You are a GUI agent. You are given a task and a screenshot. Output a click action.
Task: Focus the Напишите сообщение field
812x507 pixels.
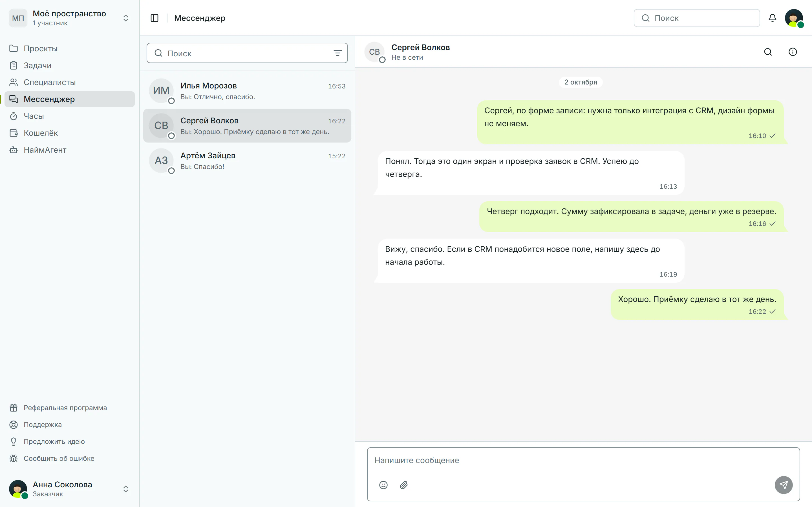click(583, 461)
